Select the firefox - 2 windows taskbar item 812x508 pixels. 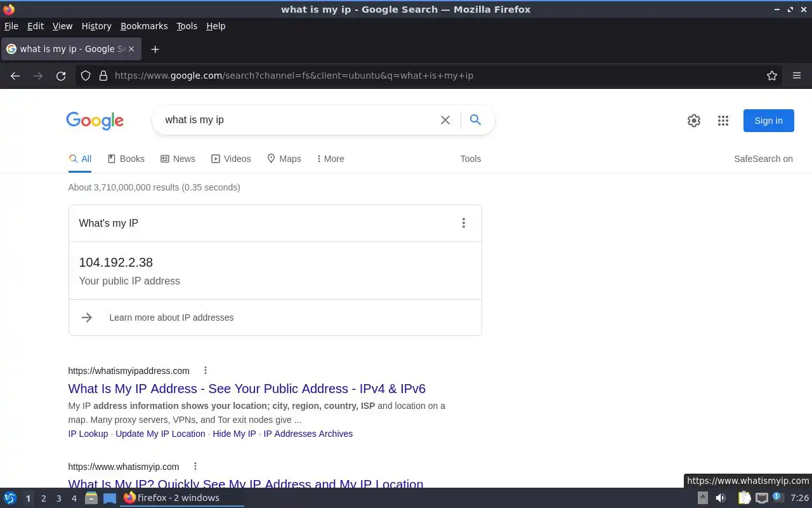coord(183,498)
